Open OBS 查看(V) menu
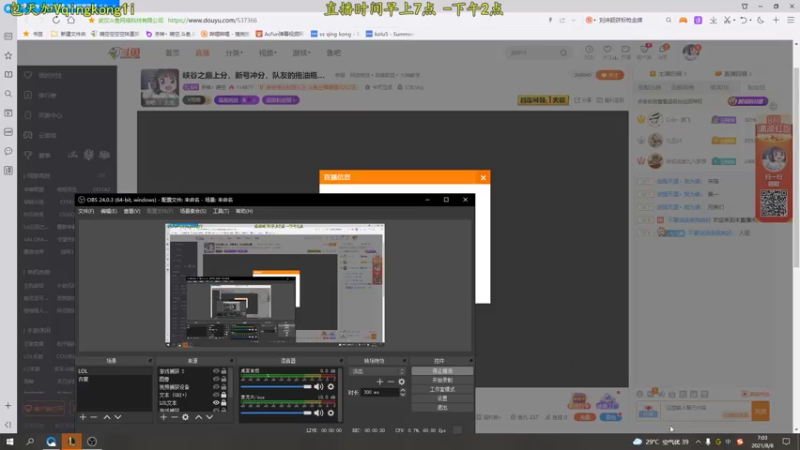The height and width of the screenshot is (450, 800). point(132,211)
